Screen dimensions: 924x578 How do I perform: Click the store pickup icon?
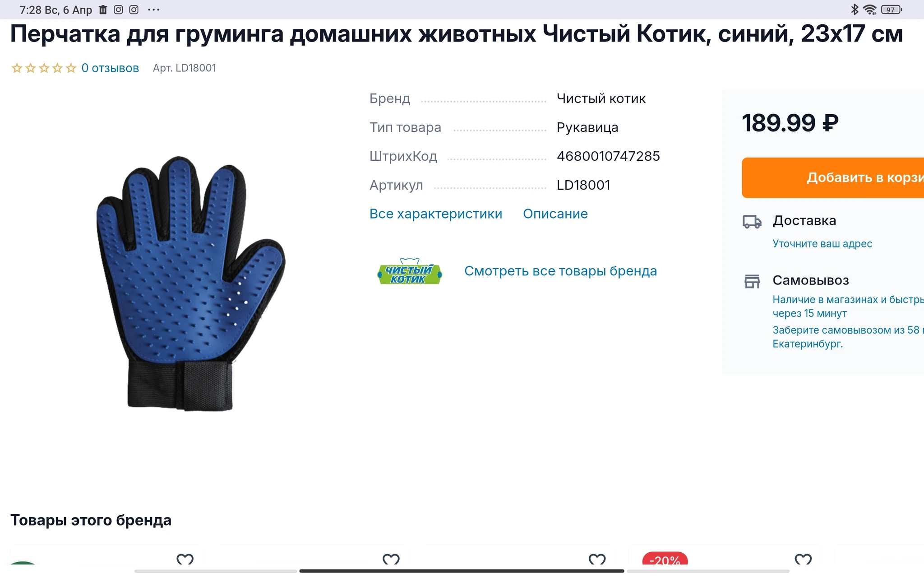pos(752,281)
